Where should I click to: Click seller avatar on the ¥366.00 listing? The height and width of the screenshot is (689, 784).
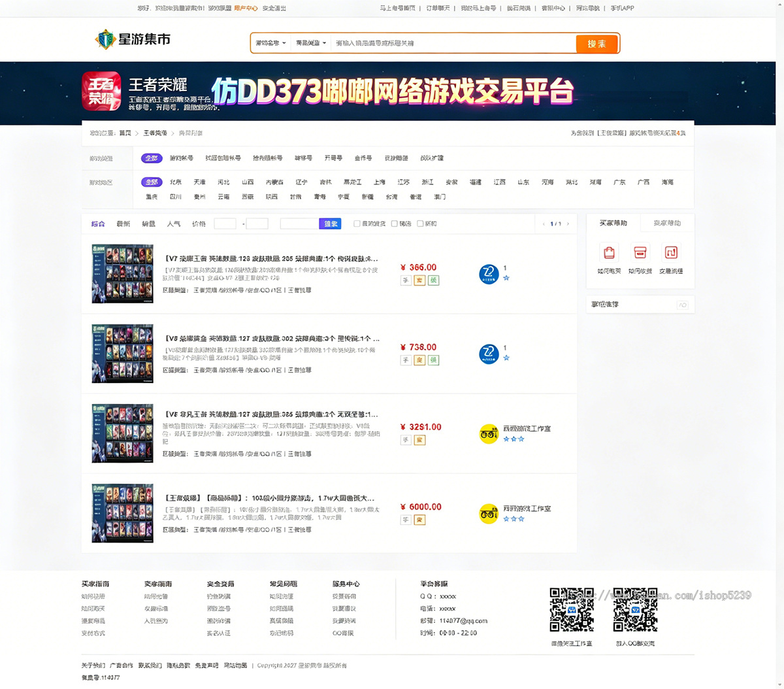[489, 274]
